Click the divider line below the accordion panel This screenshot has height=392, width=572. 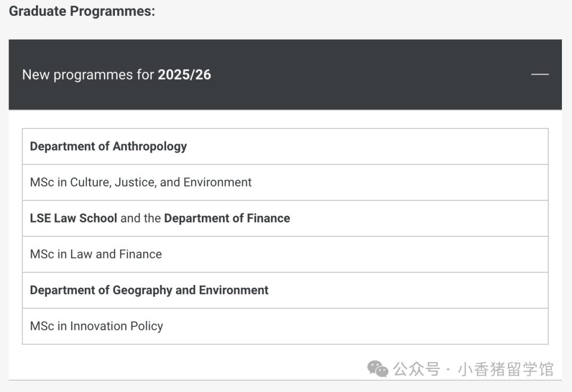pyautogui.click(x=285, y=380)
